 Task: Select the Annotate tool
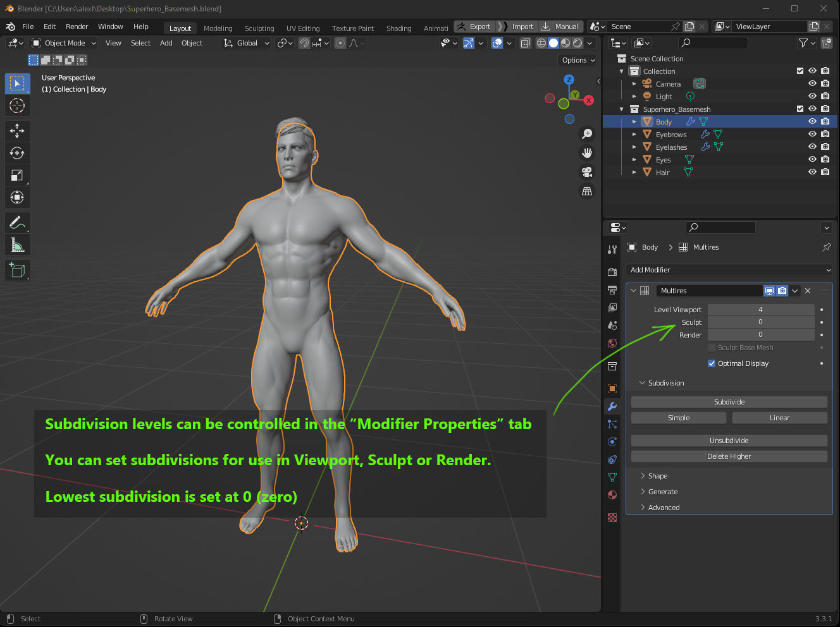[x=17, y=222]
